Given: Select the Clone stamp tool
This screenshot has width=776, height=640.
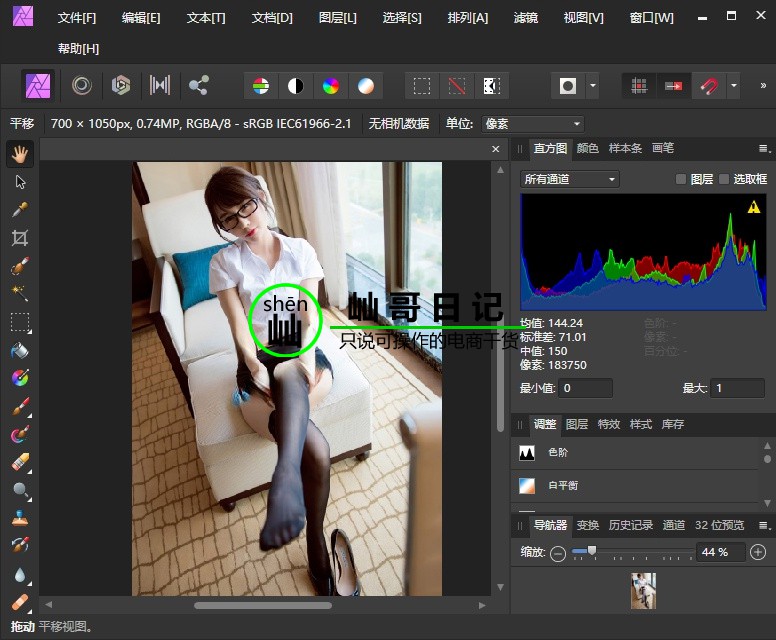Looking at the screenshot, I should (x=20, y=518).
